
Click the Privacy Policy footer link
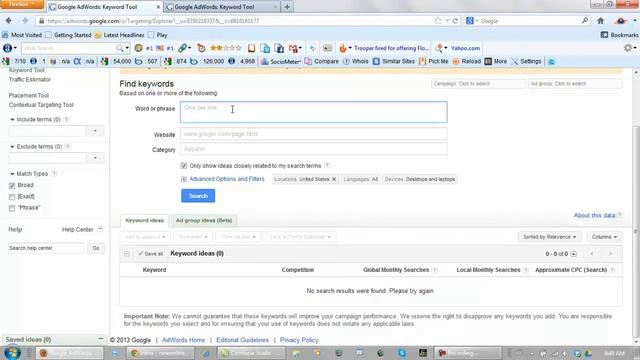coord(299,340)
